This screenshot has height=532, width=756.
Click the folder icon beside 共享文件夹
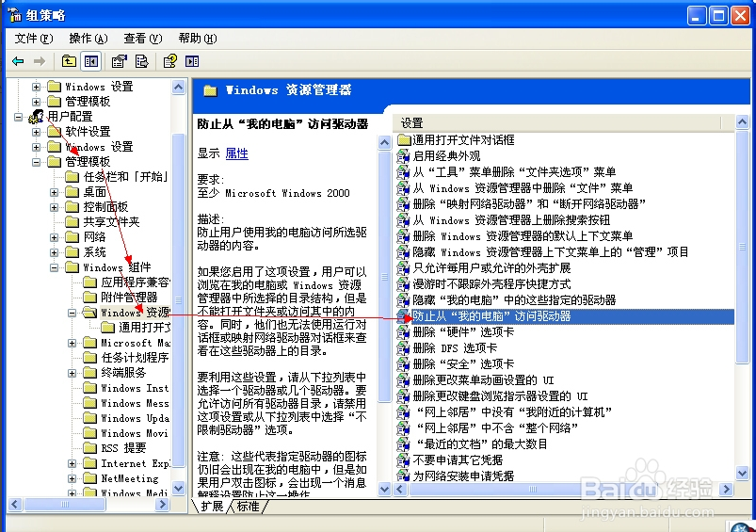click(72, 222)
